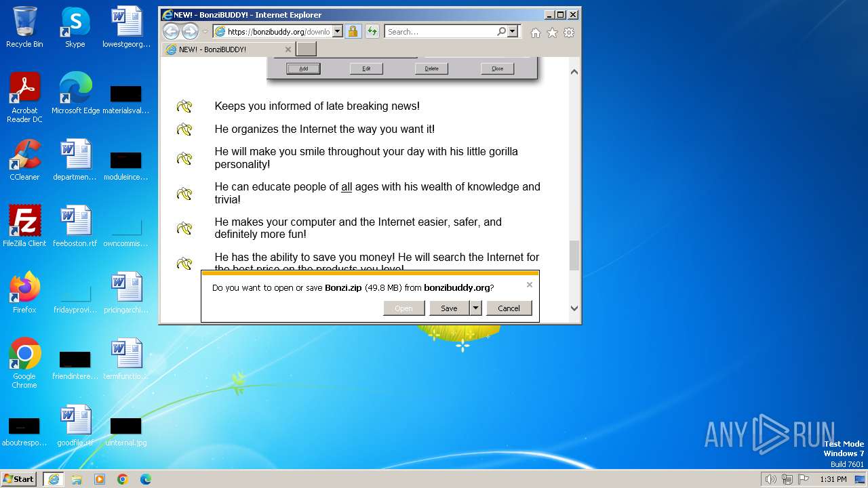This screenshot has width=868, height=488.
Task: Go back in Internet Explorer
Action: [171, 31]
